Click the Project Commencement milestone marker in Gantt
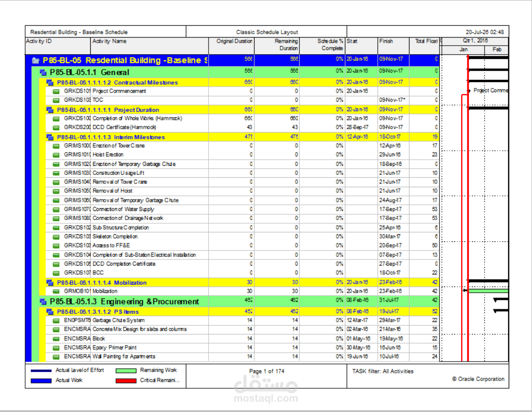Viewport: 532px width, 412px height. (469, 91)
